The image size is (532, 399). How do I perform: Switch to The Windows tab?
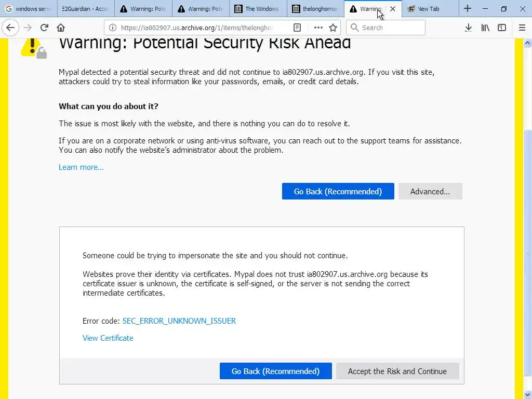[258, 9]
